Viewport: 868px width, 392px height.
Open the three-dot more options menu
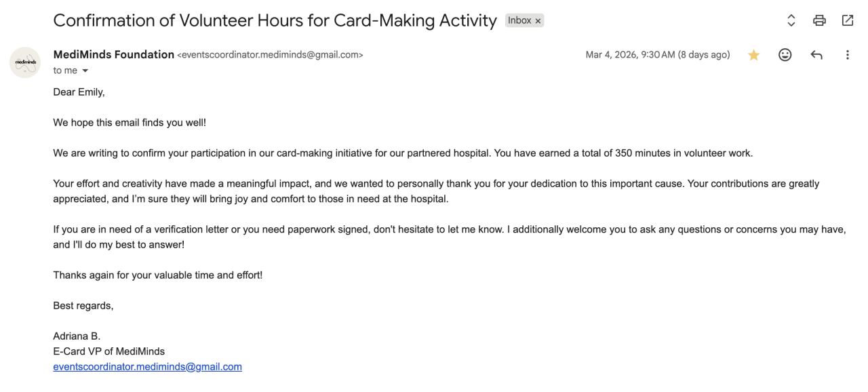(847, 55)
